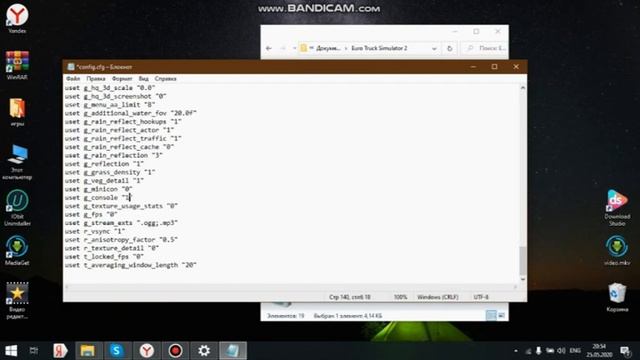Click the 100% zoom status entry
Image resolution: width=640 pixels, height=360 pixels.
400,297
